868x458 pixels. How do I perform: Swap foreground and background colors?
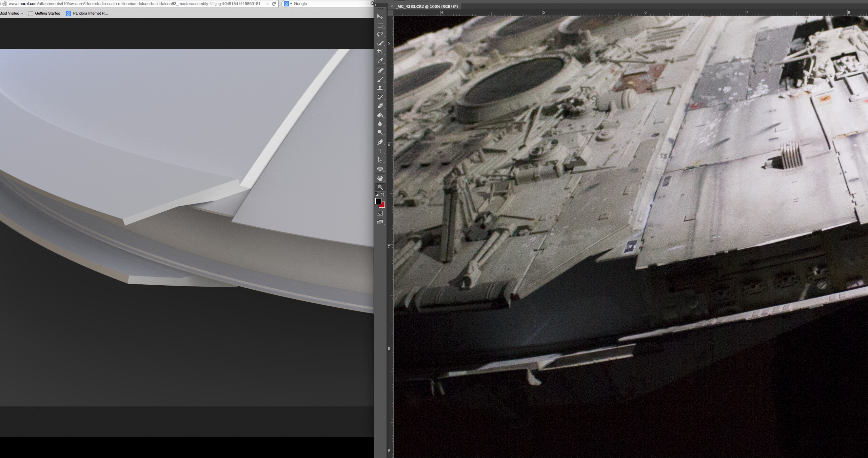[x=383, y=194]
